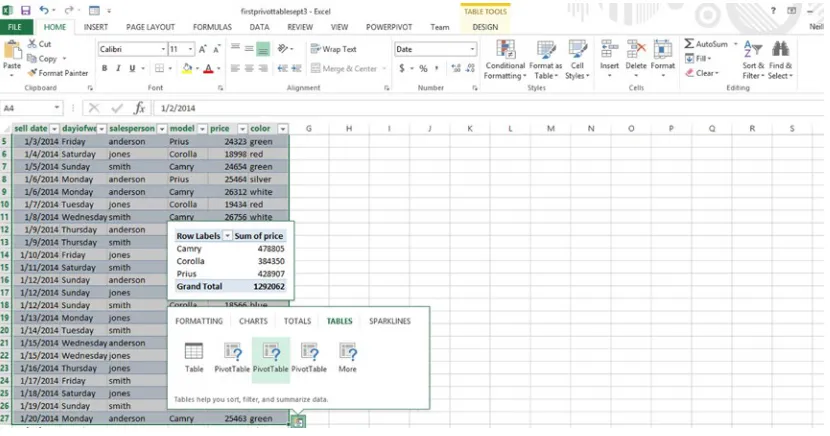Open the Table Tools DESIGN tab
The height and width of the screenshot is (436, 830).
[x=485, y=27]
